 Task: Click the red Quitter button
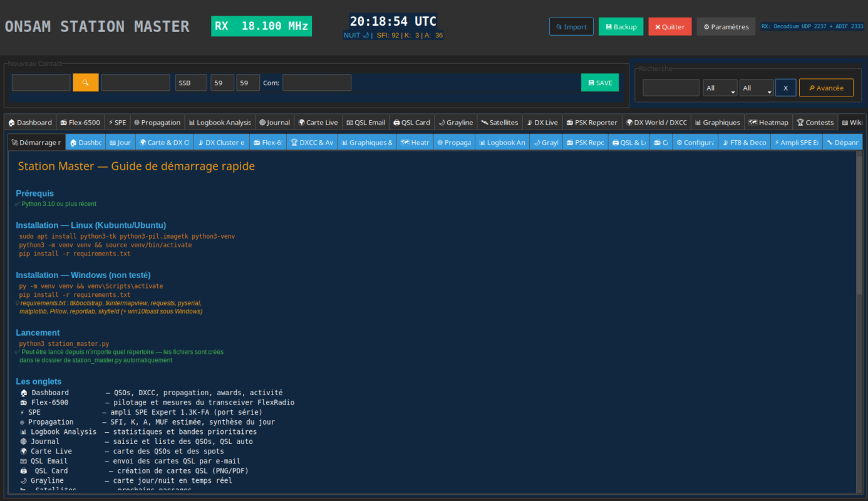(670, 27)
